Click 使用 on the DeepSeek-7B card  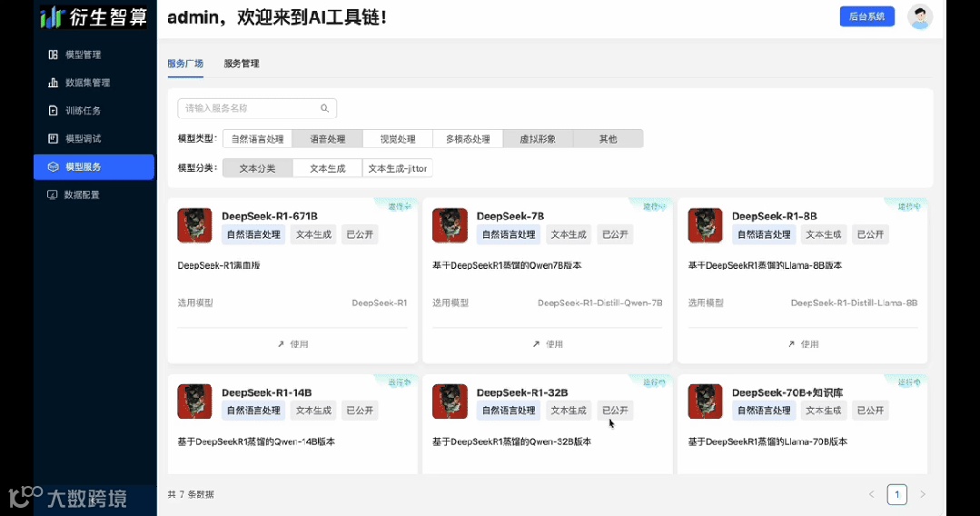tap(548, 344)
